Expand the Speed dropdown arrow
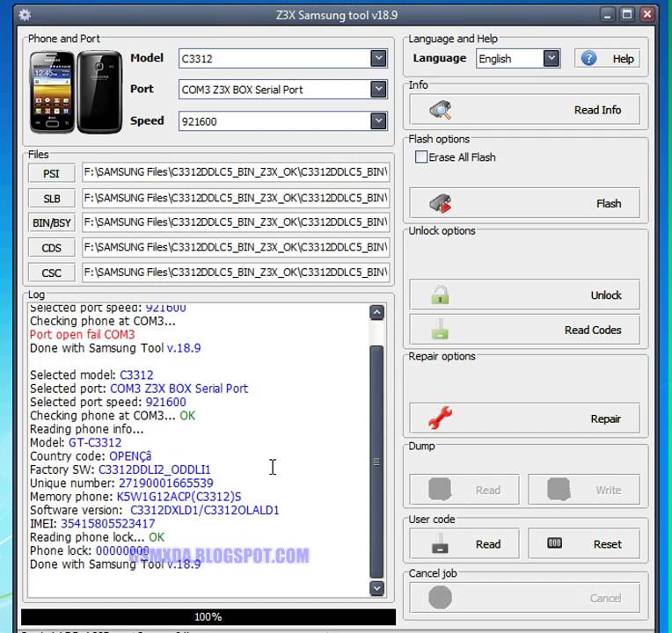The height and width of the screenshot is (633, 672). pos(378,120)
